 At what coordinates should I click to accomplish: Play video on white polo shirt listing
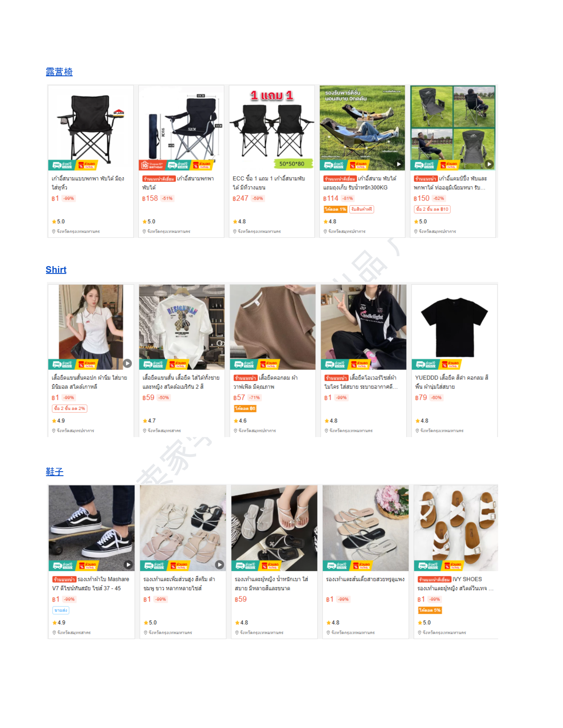coord(127,363)
